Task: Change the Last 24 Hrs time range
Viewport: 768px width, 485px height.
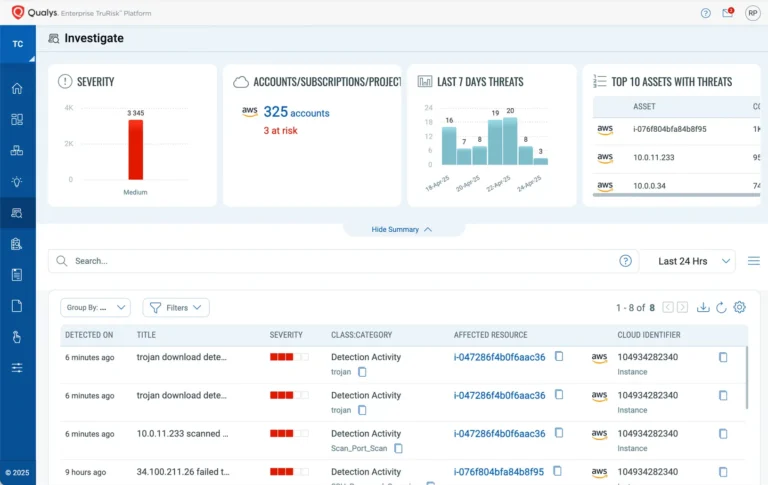Action: click(687, 261)
